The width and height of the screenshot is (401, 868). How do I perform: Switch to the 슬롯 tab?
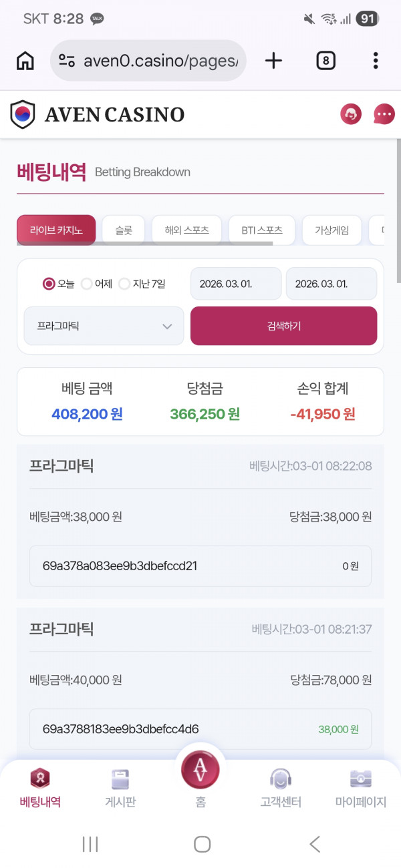(123, 229)
